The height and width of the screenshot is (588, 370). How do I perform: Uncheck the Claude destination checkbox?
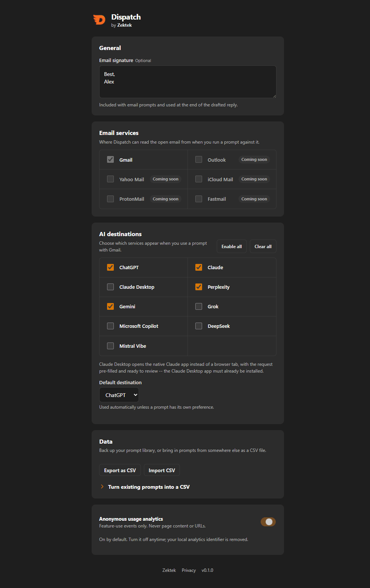click(x=199, y=267)
